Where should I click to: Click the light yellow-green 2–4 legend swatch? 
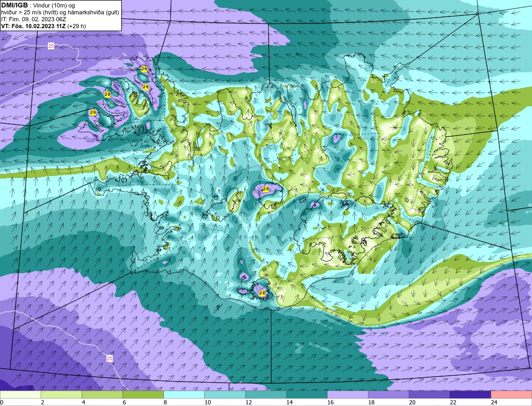[61, 395]
